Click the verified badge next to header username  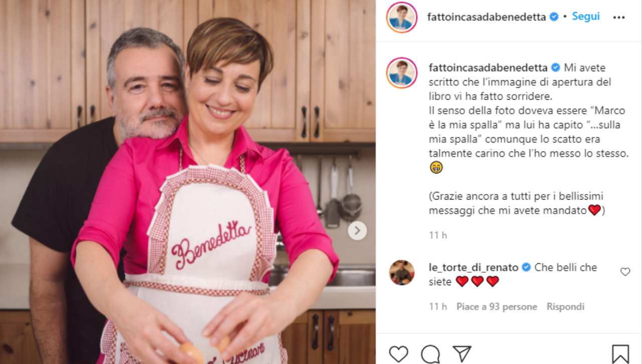(x=554, y=17)
